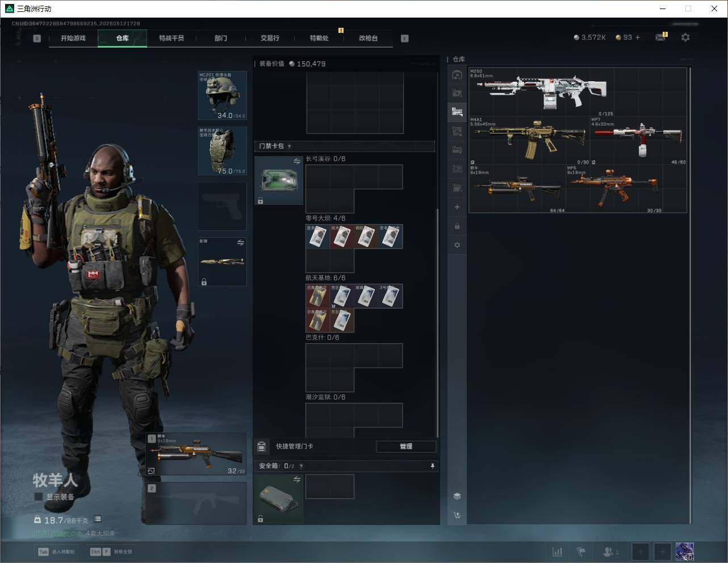The image size is (728, 563).
Task: Click the previous-tab Q key icon
Action: pyautogui.click(x=37, y=39)
